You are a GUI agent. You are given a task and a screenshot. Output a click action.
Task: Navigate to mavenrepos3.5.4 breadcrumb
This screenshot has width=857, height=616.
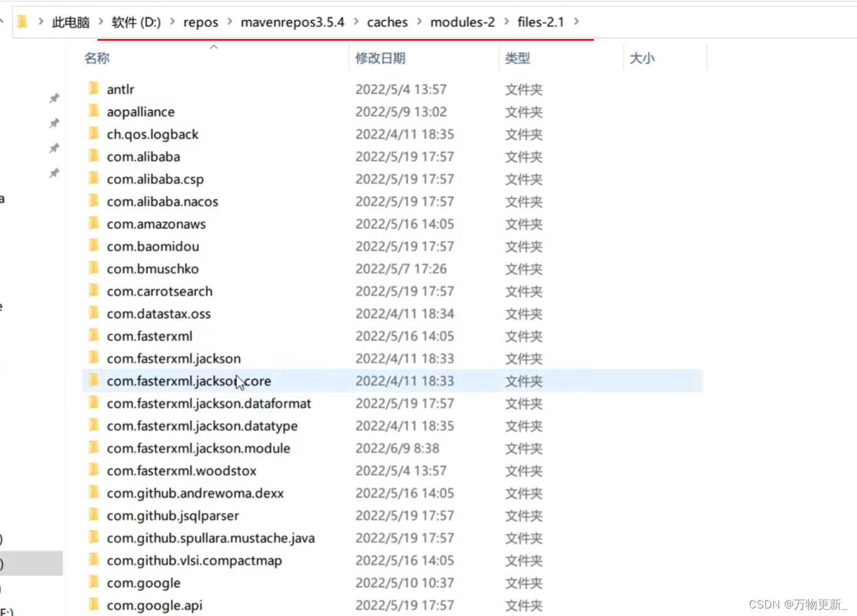point(293,22)
